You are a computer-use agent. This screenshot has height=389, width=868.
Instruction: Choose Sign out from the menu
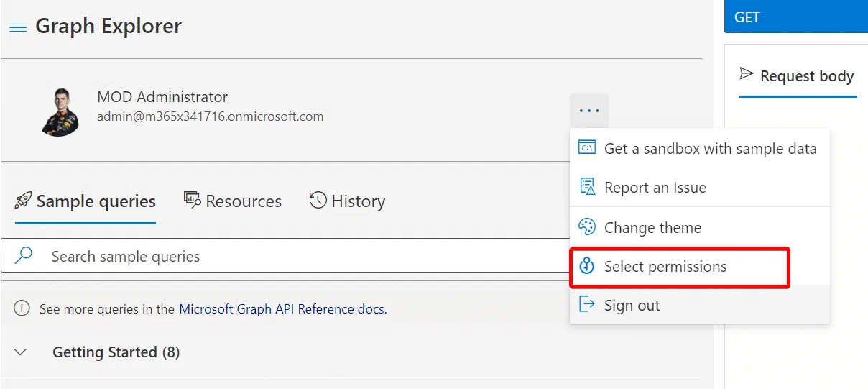coord(700,305)
